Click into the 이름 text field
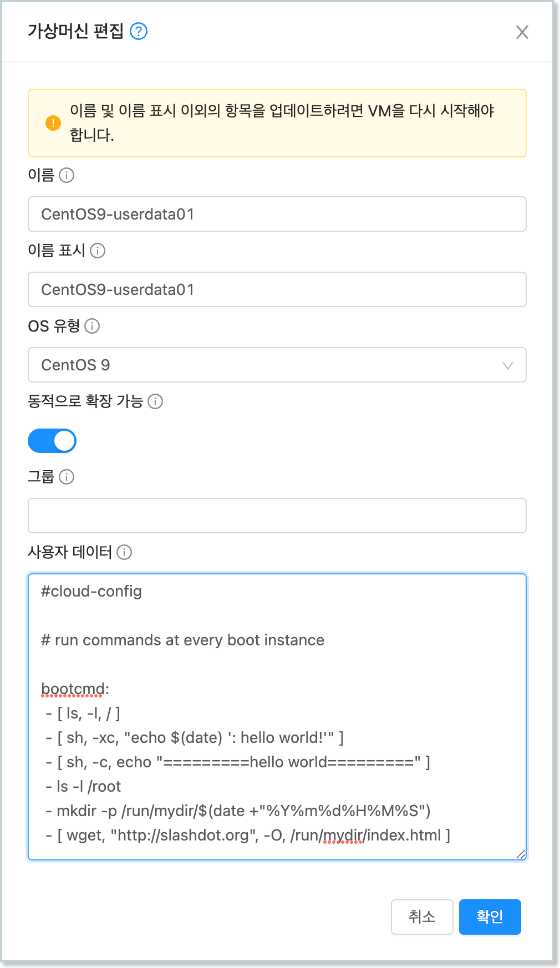The width and height of the screenshot is (560, 968). pyautogui.click(x=277, y=214)
